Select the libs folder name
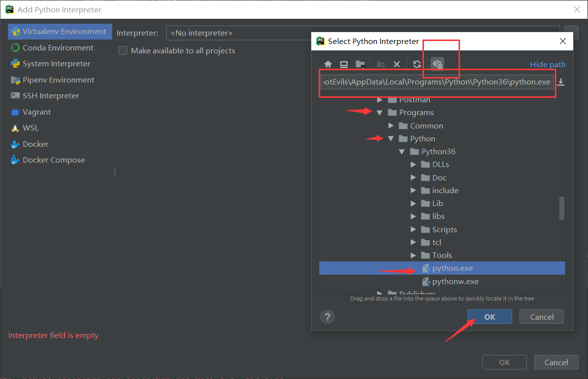The height and width of the screenshot is (379, 588). coord(438,216)
